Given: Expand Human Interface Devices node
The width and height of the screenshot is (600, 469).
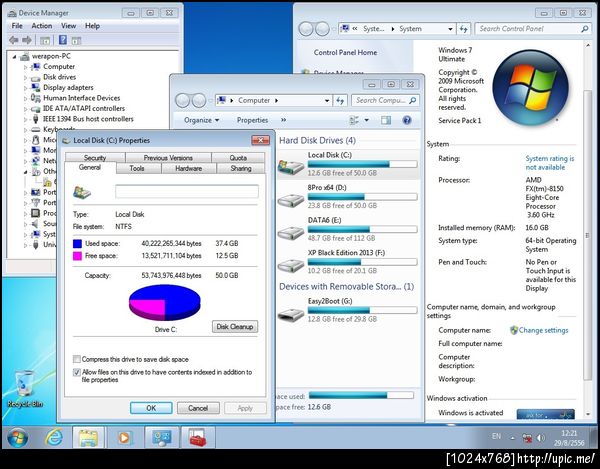Looking at the screenshot, I should pos(25,99).
